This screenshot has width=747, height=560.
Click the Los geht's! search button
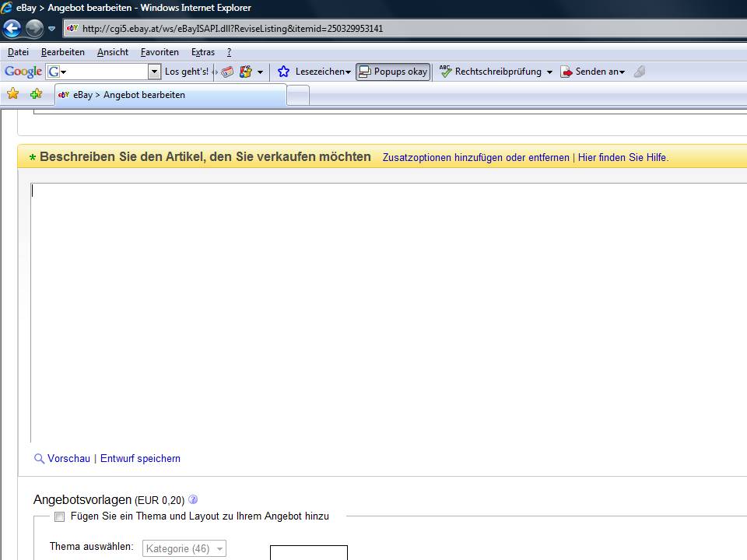pos(187,72)
